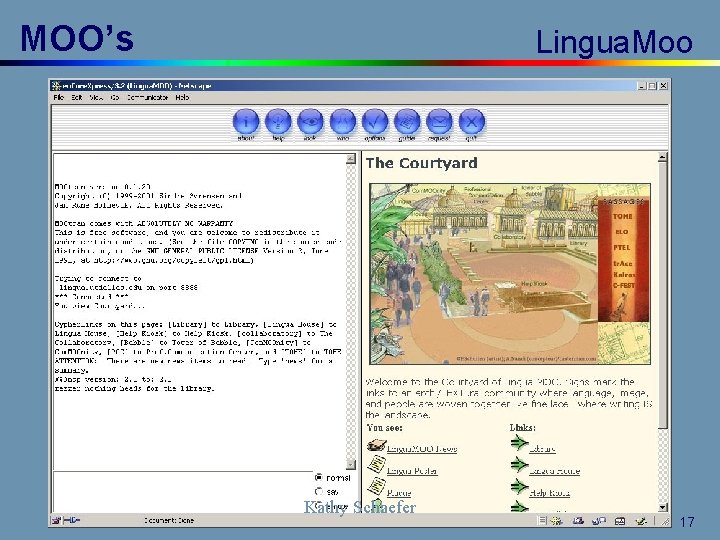
Task: Click the down arrow of text pane scrollbar
Action: 351,464
